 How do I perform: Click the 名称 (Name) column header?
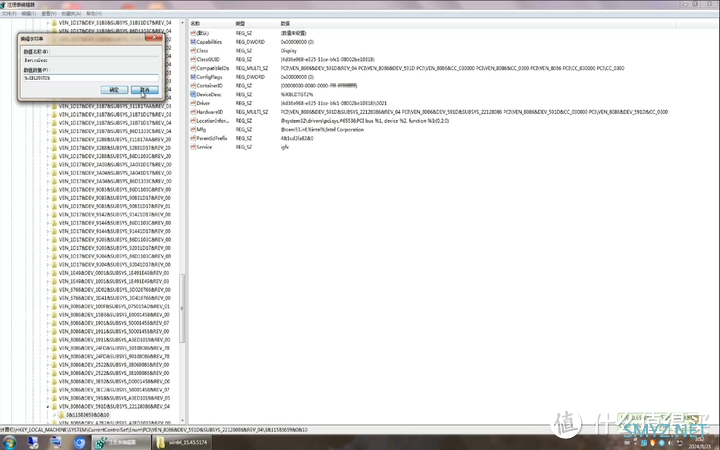pos(205,22)
